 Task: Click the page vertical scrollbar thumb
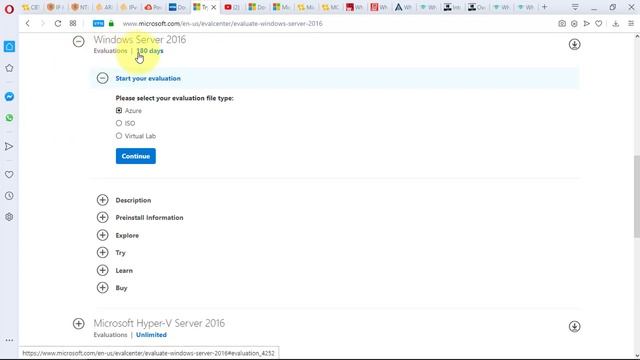coord(637,196)
